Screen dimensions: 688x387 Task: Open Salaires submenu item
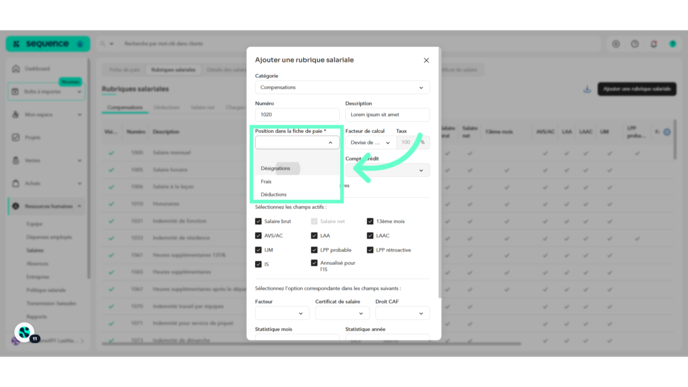tap(35, 251)
